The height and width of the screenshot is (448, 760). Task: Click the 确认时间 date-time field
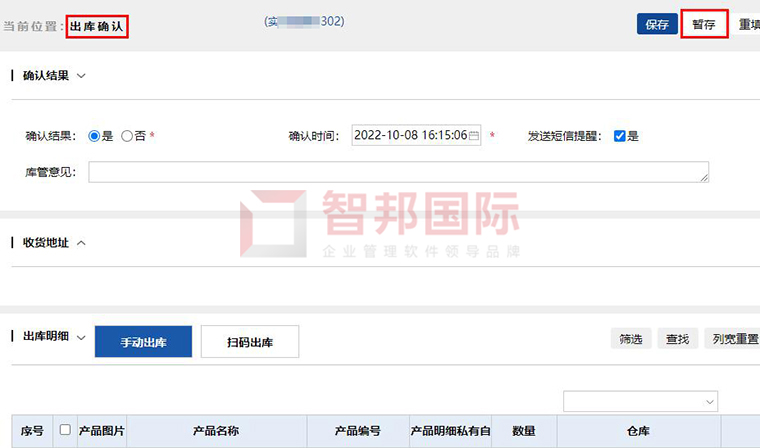click(x=416, y=135)
